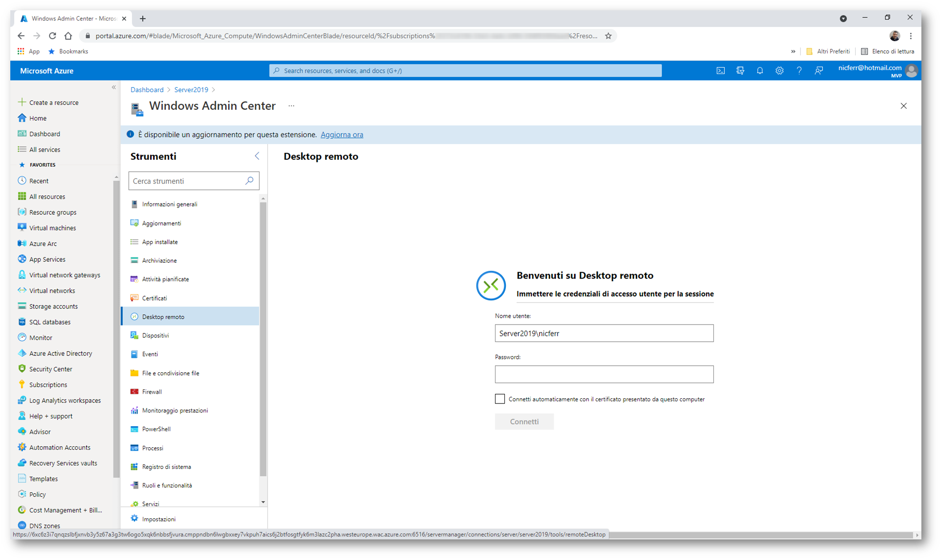The image size is (942, 560).
Task: Open Azure portal settings gear
Action: (779, 71)
